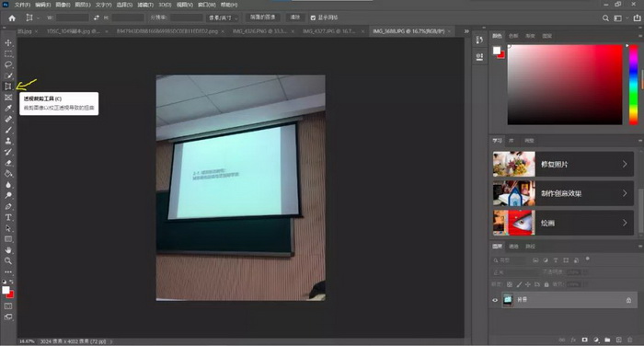This screenshot has height=346, width=644.
Task: Select the Zoom magnifier tool
Action: point(7,260)
